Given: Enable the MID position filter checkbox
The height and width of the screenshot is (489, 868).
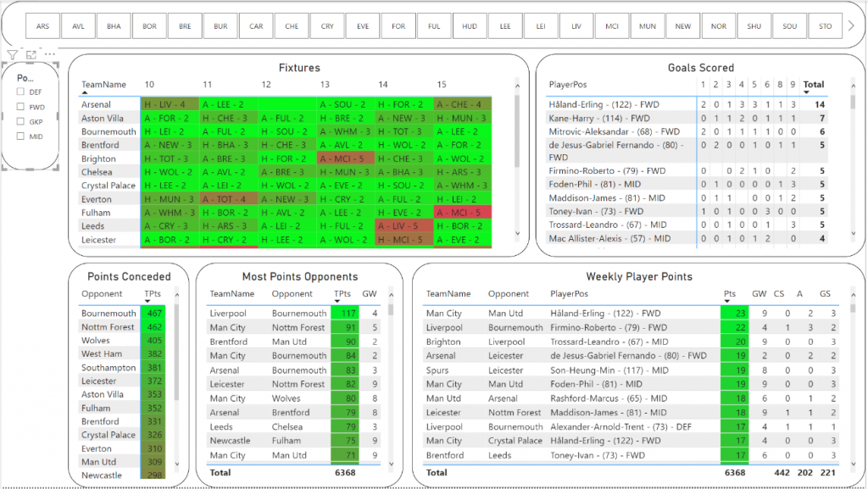Looking at the screenshot, I should 21,135.
